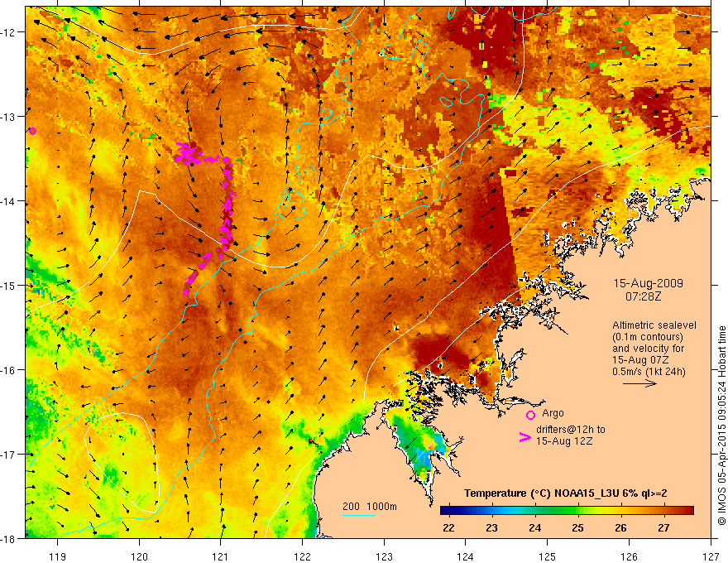This screenshot has height=563, width=728.
Task: Click longitude axis label 122
Action: (x=302, y=556)
